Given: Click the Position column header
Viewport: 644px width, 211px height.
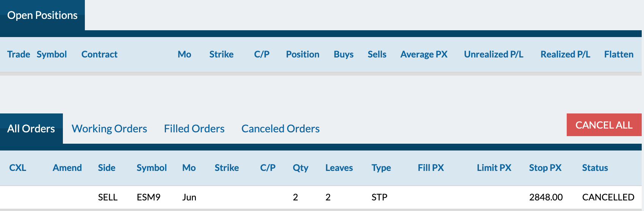Looking at the screenshot, I should (303, 54).
